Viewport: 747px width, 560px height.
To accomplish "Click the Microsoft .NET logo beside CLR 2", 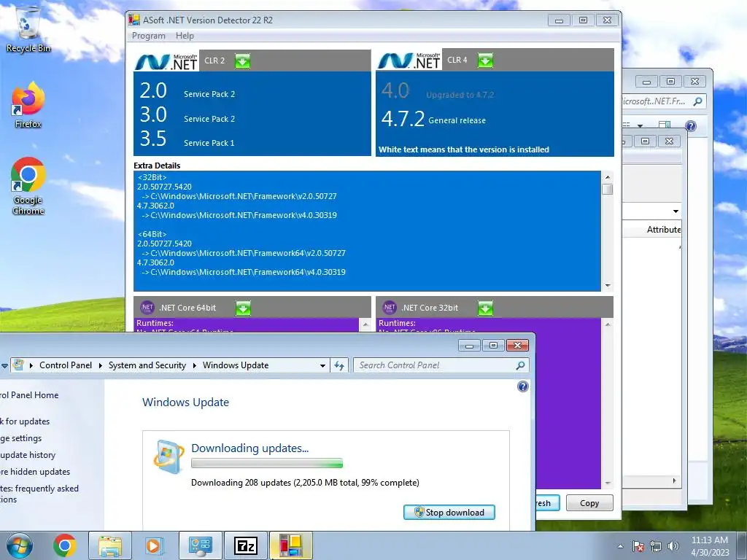I will [166, 61].
